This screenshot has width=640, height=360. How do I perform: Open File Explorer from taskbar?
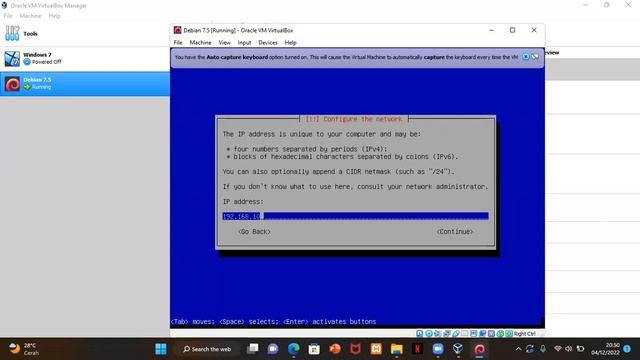pyautogui.click(x=396, y=349)
